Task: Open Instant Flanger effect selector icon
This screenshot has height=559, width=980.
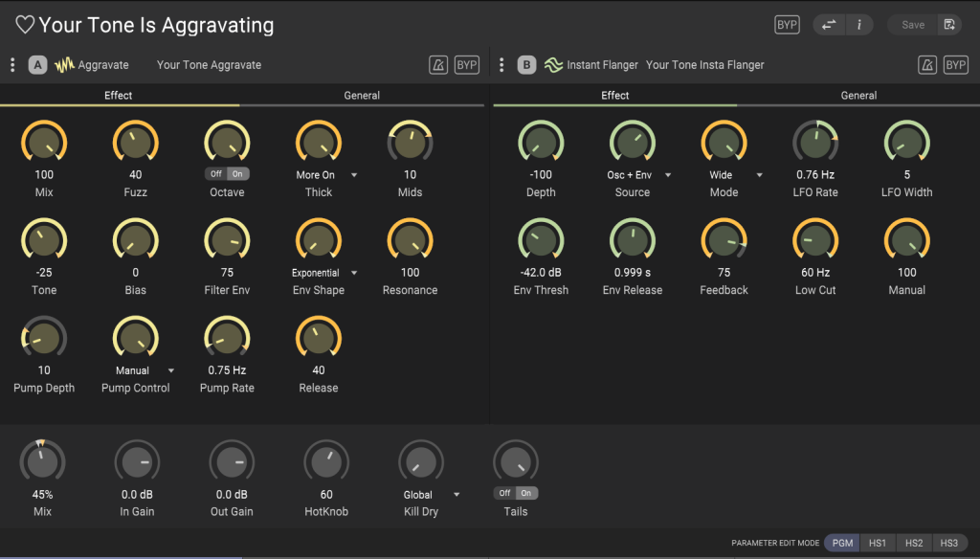Action: (x=553, y=65)
